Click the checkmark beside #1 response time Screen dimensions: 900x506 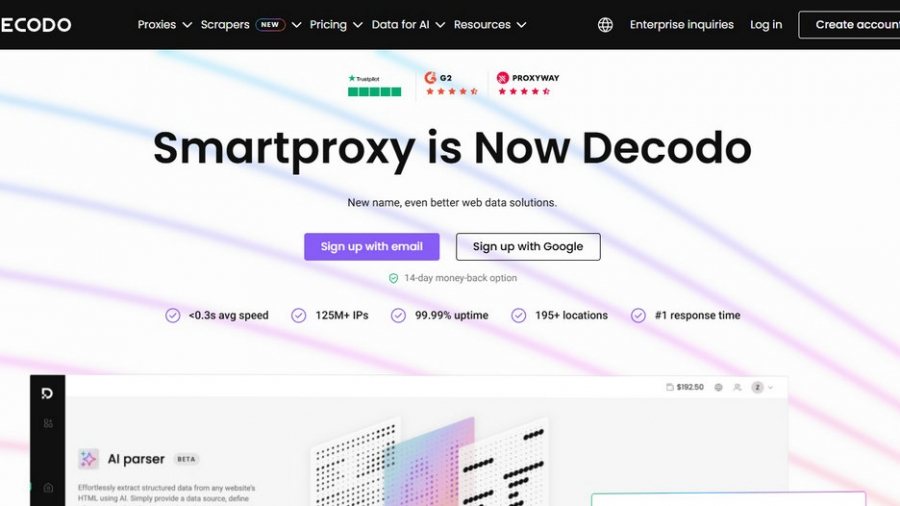pos(638,316)
